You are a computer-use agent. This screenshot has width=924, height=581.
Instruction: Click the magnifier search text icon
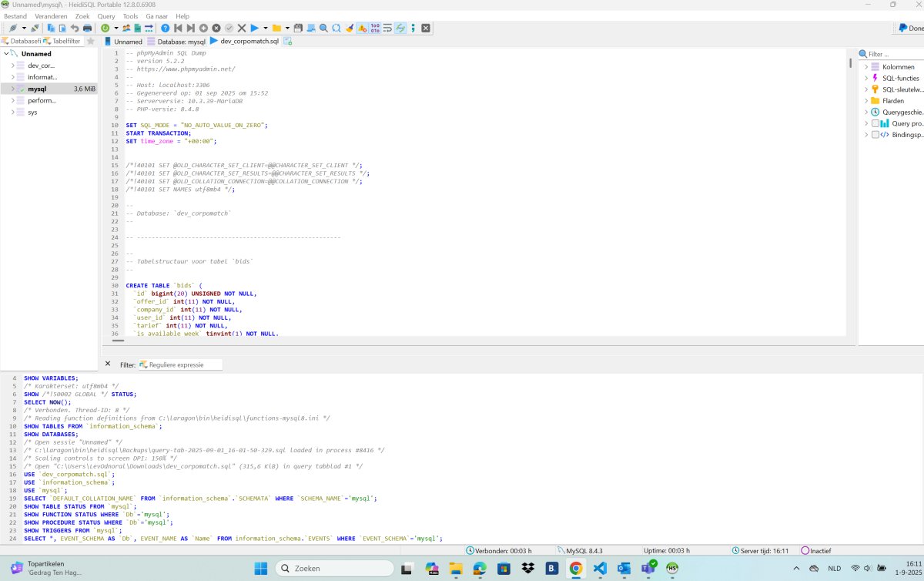pos(323,28)
